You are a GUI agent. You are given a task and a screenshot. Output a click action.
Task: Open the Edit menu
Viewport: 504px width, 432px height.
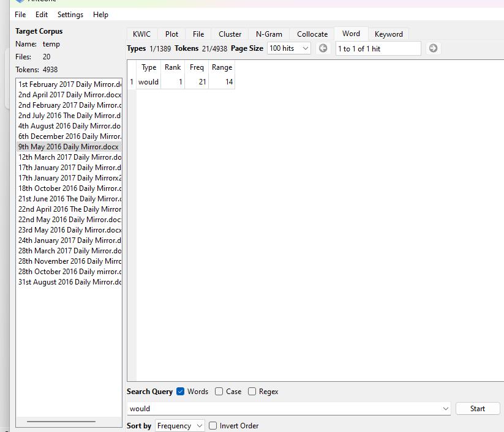[x=42, y=15]
